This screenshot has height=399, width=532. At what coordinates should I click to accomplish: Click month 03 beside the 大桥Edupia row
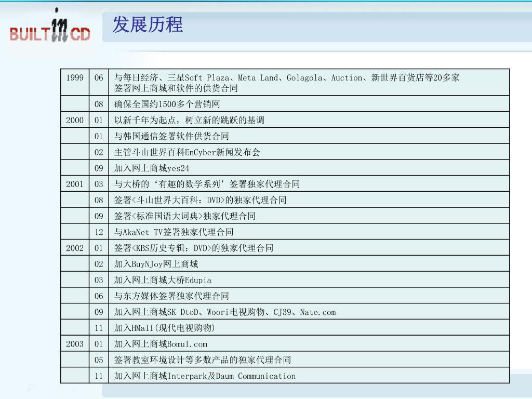pos(99,280)
